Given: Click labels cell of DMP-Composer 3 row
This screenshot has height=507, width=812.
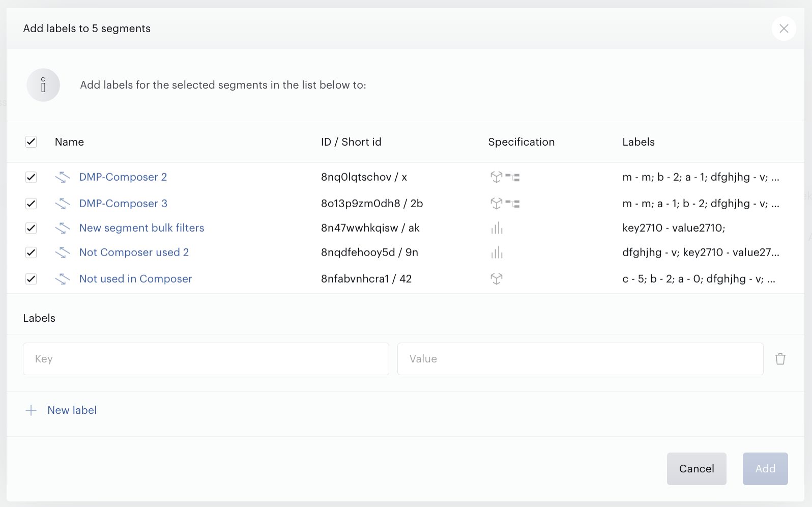Looking at the screenshot, I should (x=701, y=204).
